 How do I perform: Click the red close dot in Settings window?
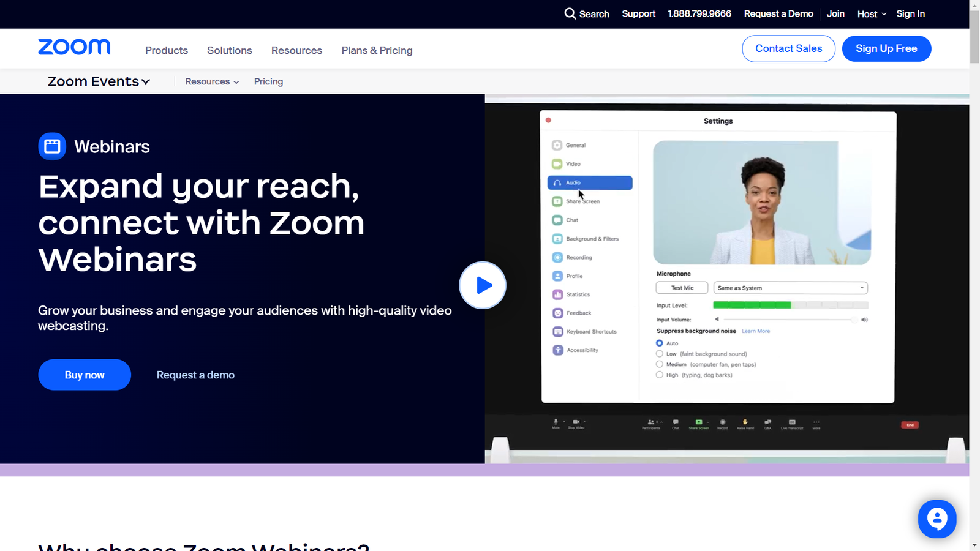(x=548, y=120)
